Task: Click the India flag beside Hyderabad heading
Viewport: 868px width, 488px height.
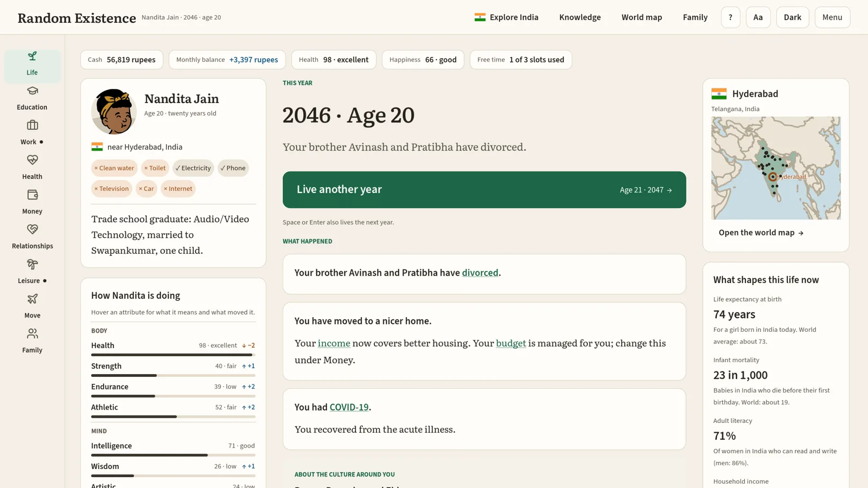Action: tap(719, 94)
